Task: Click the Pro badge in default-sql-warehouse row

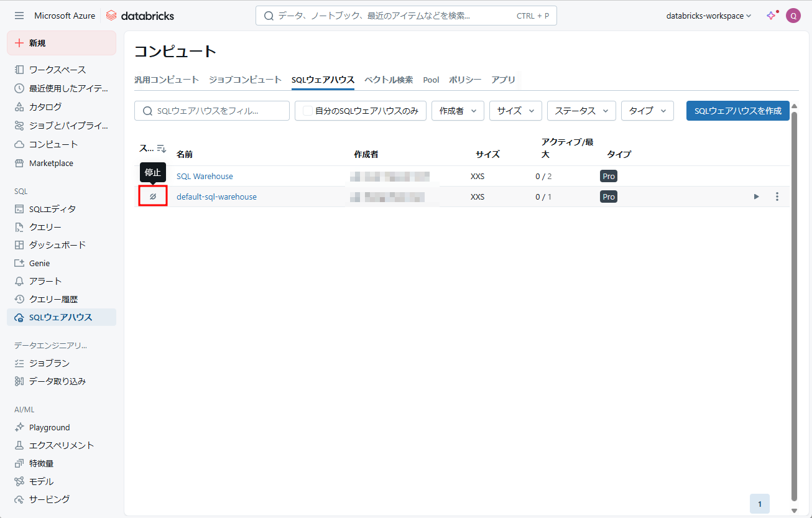Action: 609,197
